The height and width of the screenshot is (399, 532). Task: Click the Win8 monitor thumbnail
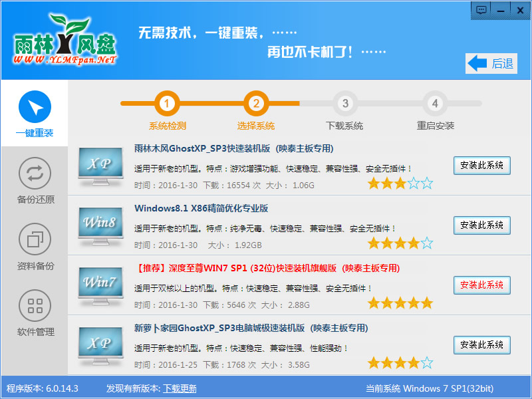coord(101,226)
